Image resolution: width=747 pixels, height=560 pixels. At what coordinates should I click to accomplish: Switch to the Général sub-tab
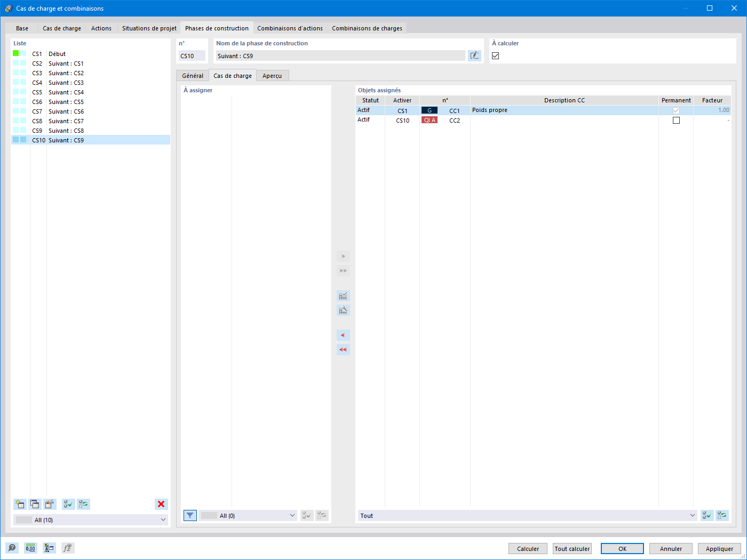click(193, 76)
